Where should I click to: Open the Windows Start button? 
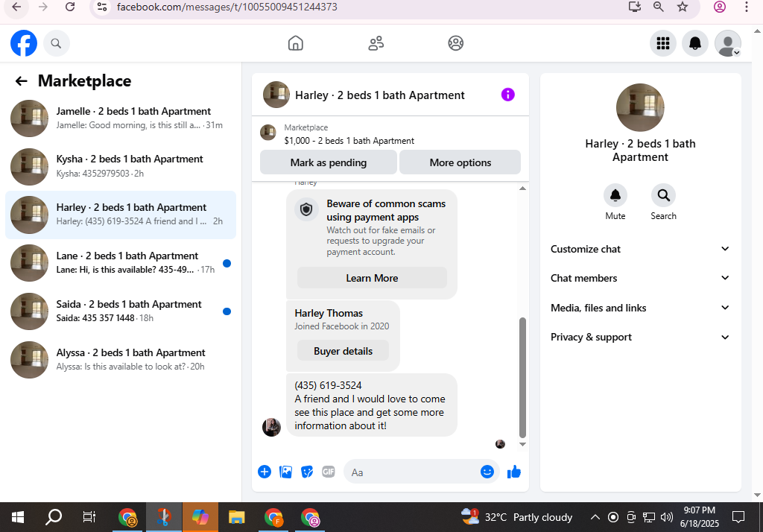click(x=18, y=517)
